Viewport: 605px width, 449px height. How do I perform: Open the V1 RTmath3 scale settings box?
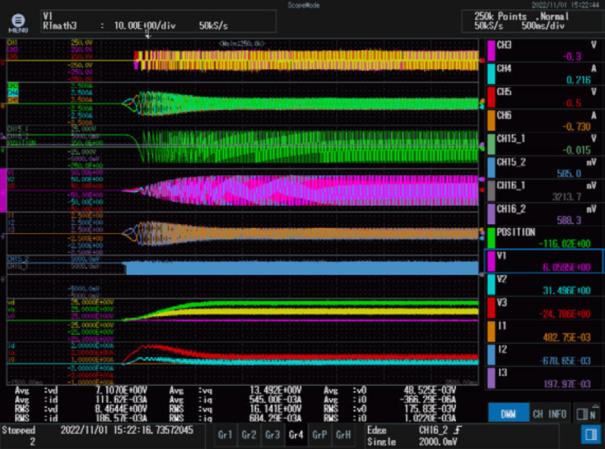(159, 21)
